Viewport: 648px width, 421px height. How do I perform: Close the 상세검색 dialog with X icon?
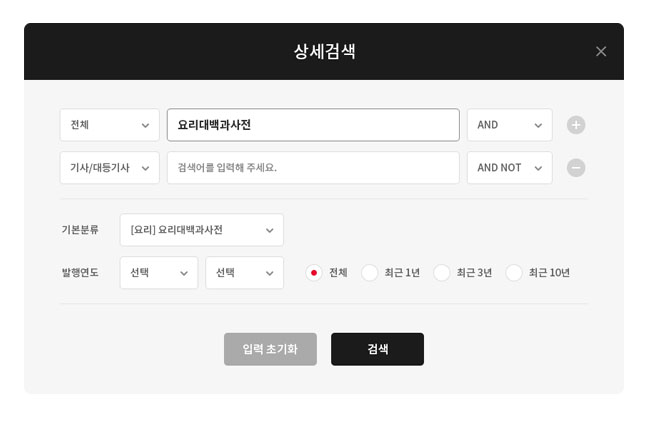[x=601, y=51]
